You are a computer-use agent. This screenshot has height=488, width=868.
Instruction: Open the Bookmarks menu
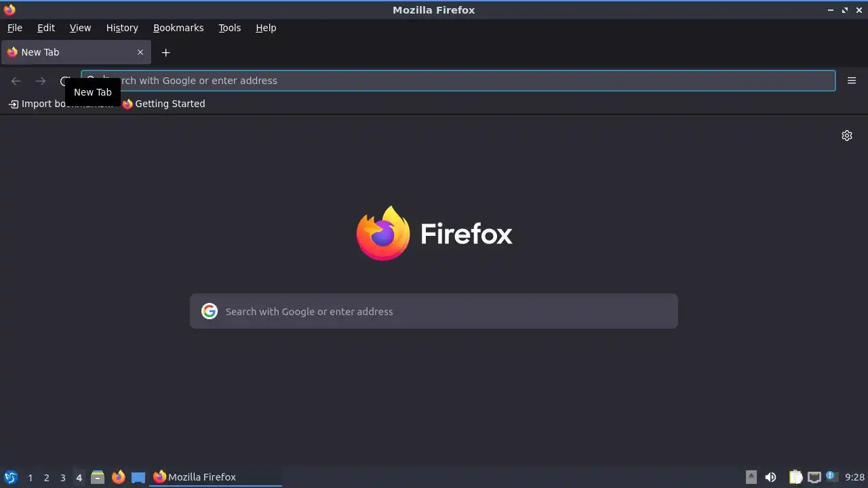pyautogui.click(x=178, y=28)
